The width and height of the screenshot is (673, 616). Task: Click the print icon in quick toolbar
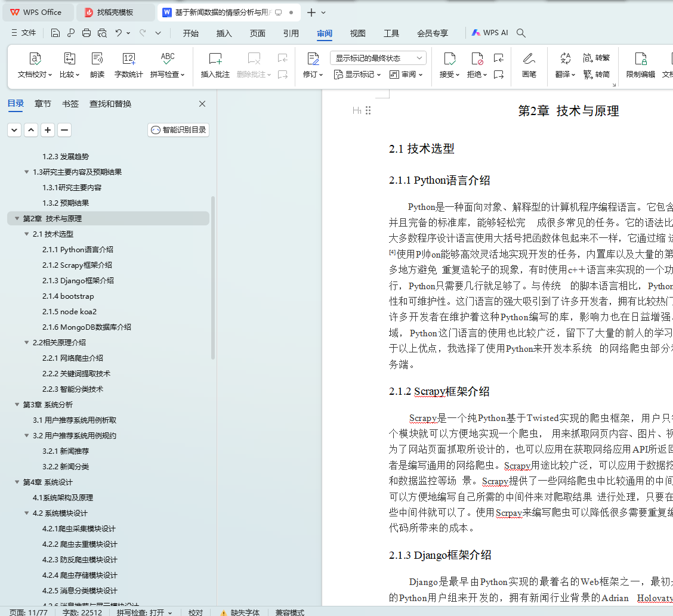coord(87,33)
